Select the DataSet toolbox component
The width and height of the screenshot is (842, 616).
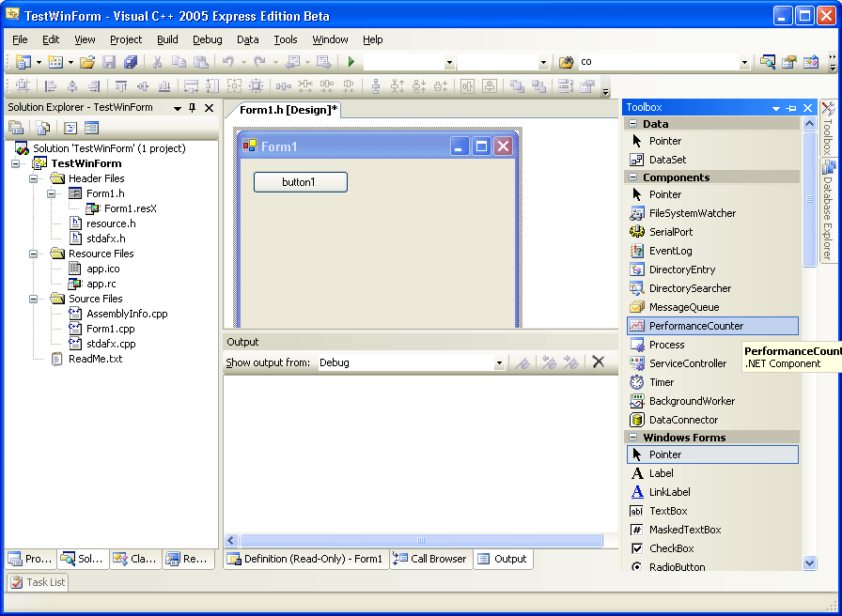click(x=712, y=160)
